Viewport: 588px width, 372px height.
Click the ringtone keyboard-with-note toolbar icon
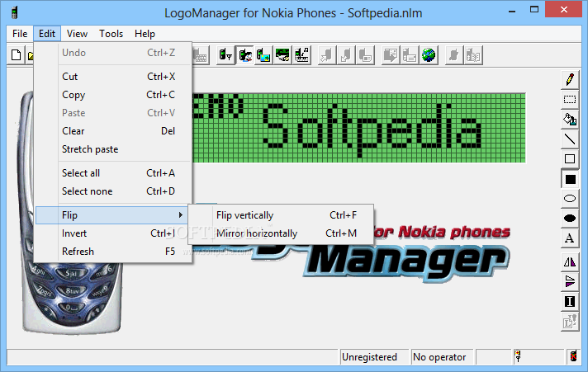tap(301, 55)
